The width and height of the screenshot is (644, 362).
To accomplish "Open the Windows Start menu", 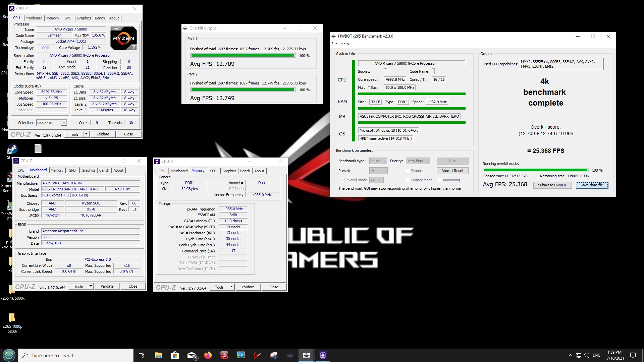I will [x=9, y=355].
